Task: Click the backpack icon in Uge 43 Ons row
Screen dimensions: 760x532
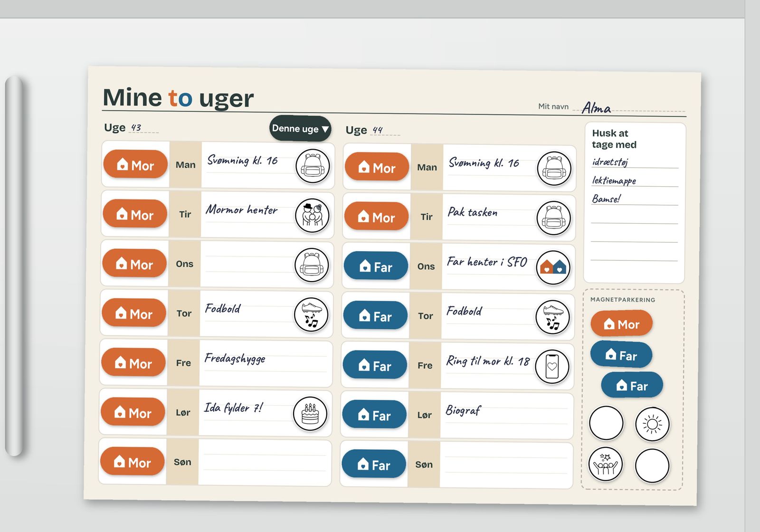Action: (x=312, y=265)
